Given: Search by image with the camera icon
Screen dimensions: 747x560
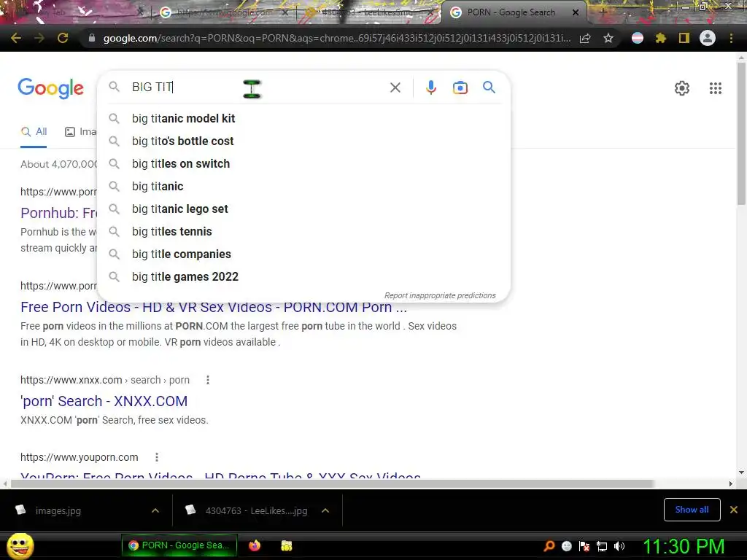Looking at the screenshot, I should pos(460,87).
